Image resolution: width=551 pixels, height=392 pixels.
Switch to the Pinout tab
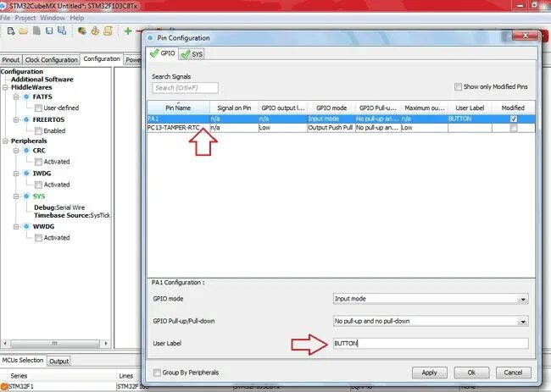pos(11,60)
